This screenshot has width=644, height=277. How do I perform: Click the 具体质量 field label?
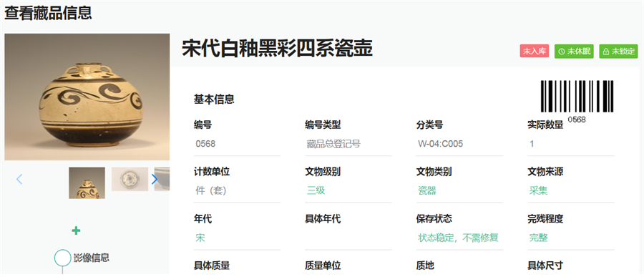coord(212,266)
